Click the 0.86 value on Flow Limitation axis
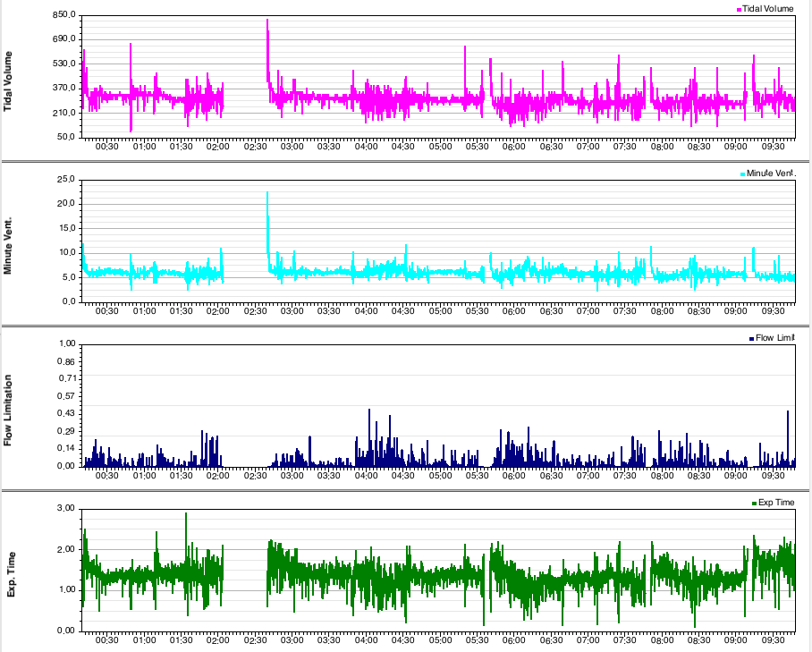 [x=66, y=361]
